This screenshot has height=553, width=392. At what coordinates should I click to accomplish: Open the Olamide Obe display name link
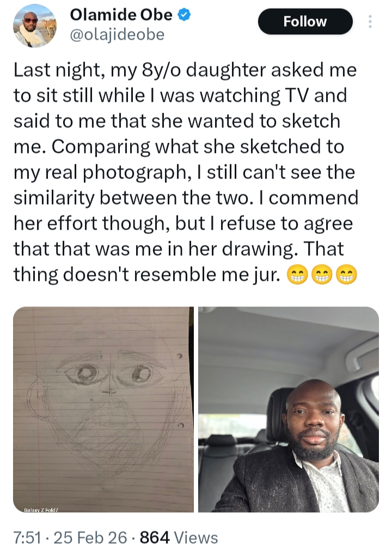coord(121,15)
